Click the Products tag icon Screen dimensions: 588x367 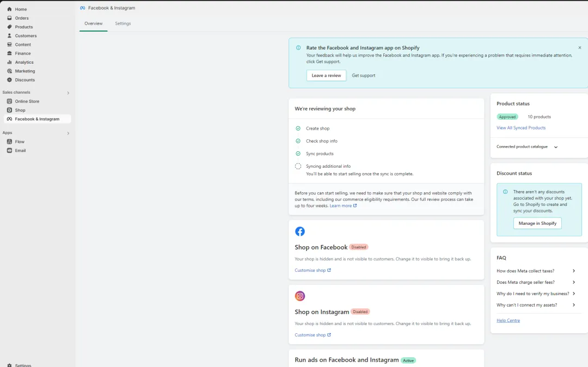[x=9, y=27]
